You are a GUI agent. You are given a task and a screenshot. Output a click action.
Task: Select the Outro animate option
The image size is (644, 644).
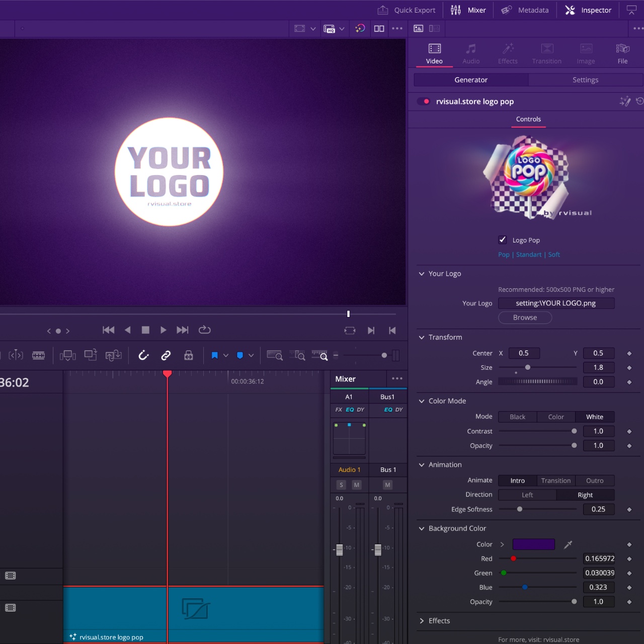click(594, 480)
